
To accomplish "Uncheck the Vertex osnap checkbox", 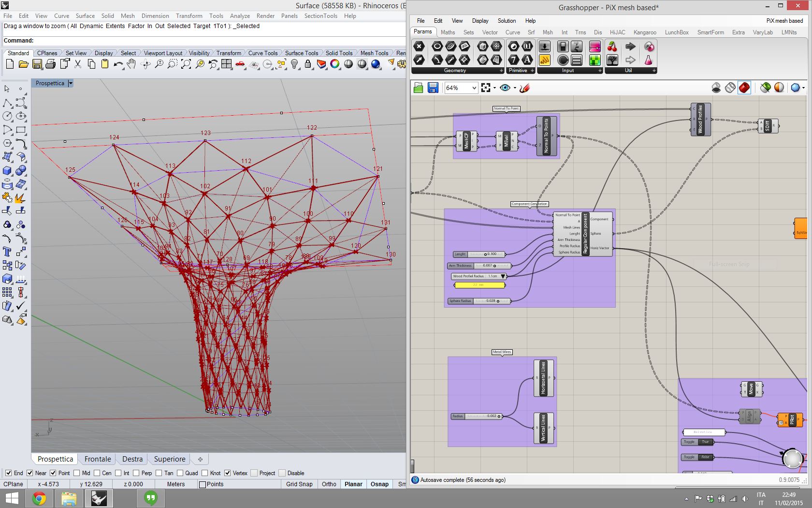I will (x=227, y=473).
